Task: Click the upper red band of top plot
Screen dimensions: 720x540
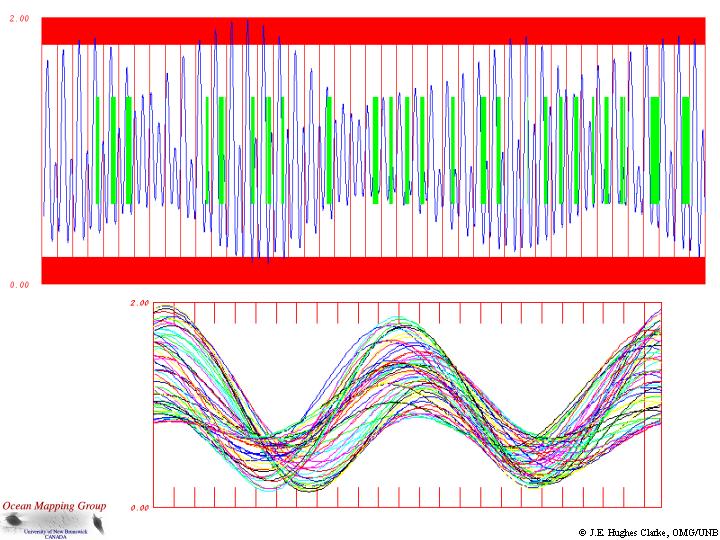Action: tap(375, 31)
